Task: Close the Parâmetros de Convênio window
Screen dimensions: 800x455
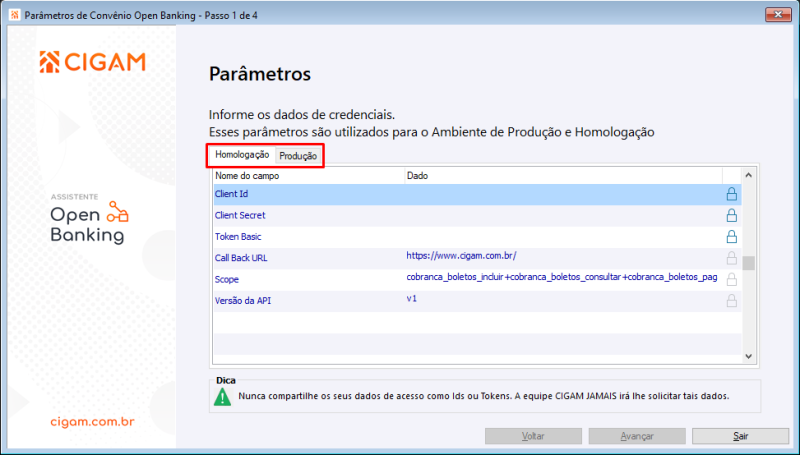Action: pyautogui.click(x=778, y=15)
